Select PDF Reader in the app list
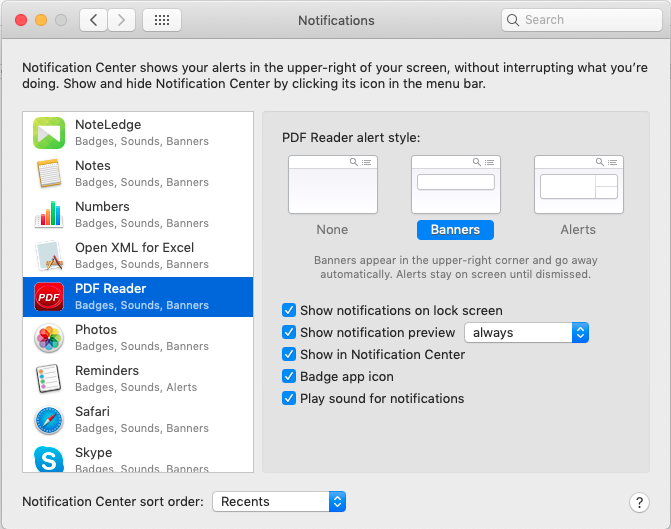The image size is (671, 529). (138, 297)
